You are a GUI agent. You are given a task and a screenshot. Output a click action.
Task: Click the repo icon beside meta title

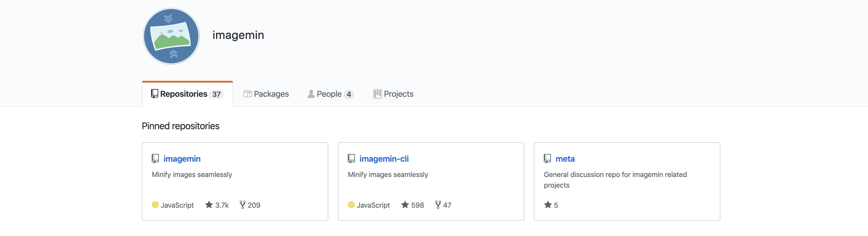tap(548, 159)
